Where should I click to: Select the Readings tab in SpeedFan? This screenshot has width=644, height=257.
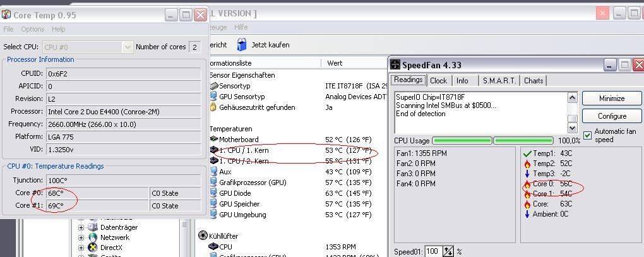[x=408, y=80]
